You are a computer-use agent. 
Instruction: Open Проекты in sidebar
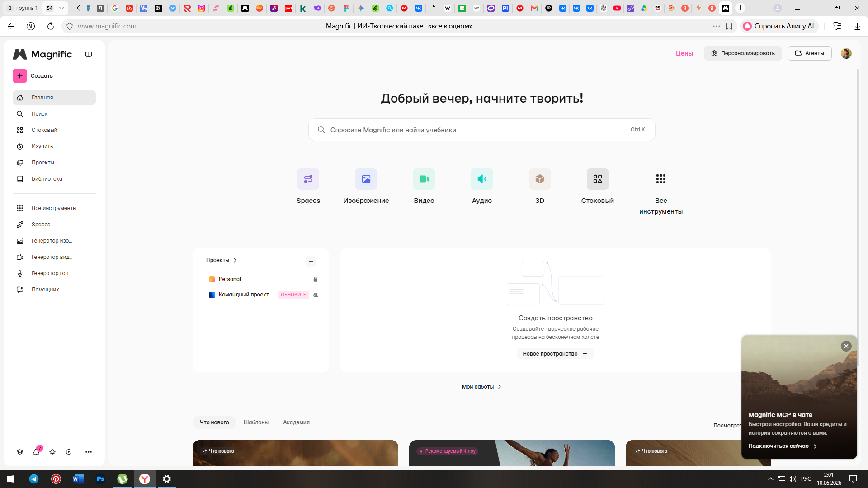point(54,163)
